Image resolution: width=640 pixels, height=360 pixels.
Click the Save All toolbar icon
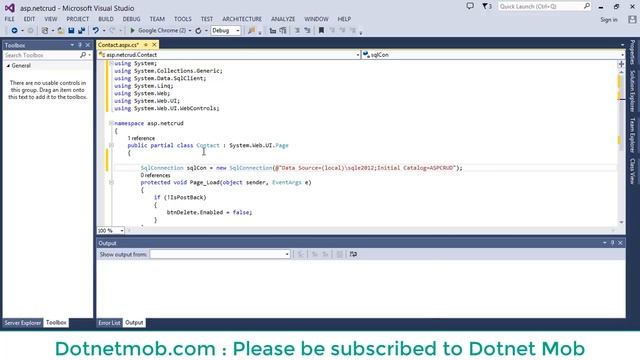click(x=82, y=31)
